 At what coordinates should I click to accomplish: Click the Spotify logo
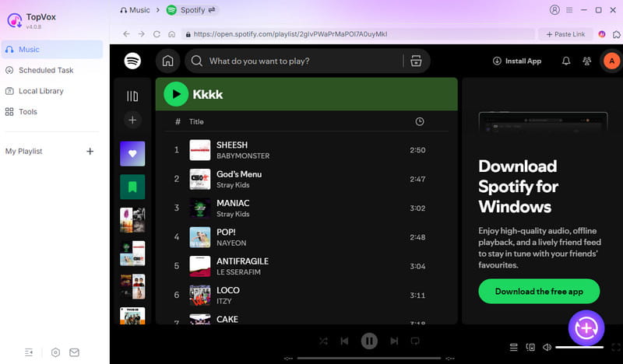(132, 61)
